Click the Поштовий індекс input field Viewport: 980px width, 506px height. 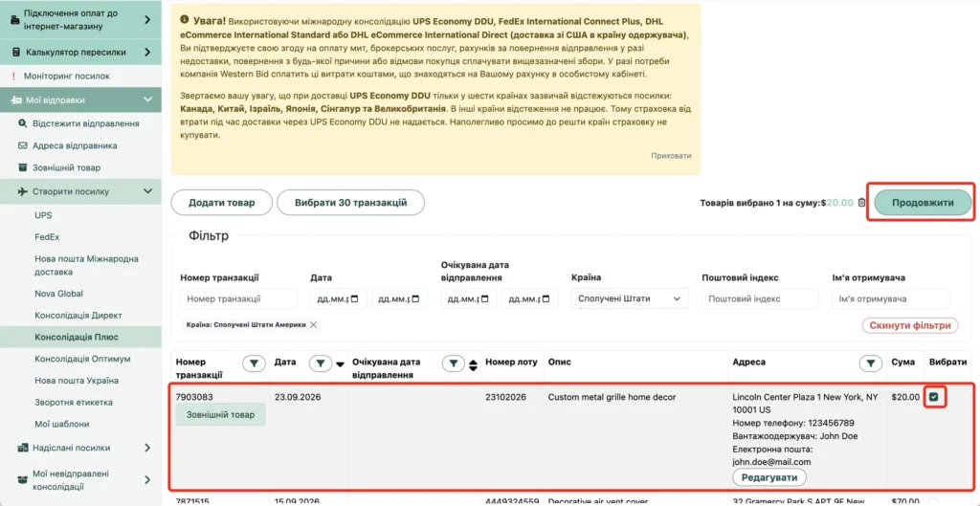click(x=760, y=298)
